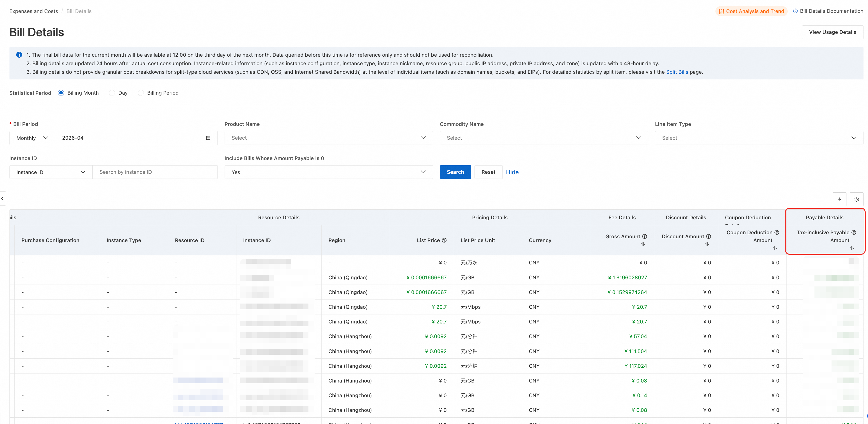Click the Reset button
Viewport: 868px width, 424px height.
coord(488,172)
